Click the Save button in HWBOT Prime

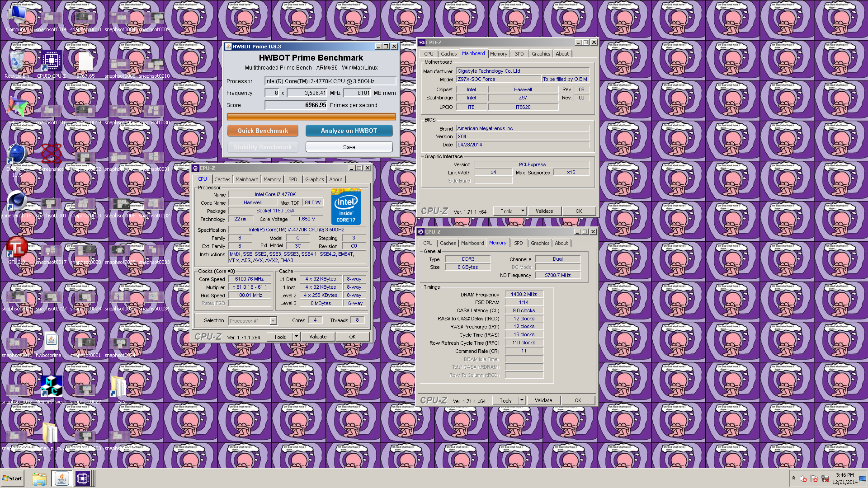[349, 147]
